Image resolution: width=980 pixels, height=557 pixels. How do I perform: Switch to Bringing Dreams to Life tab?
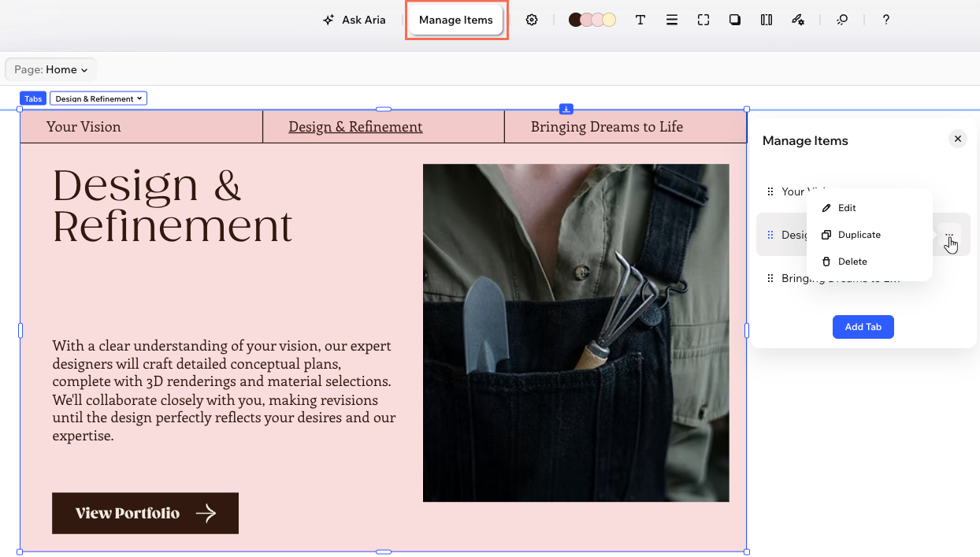[x=607, y=127]
